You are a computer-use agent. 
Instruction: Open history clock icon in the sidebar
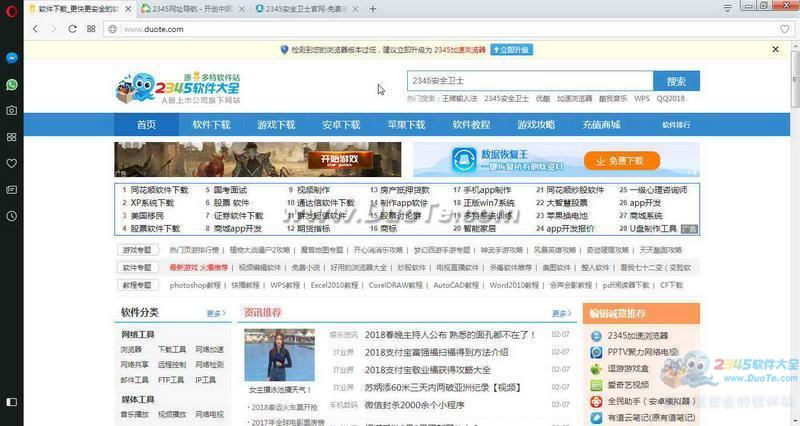point(10,215)
